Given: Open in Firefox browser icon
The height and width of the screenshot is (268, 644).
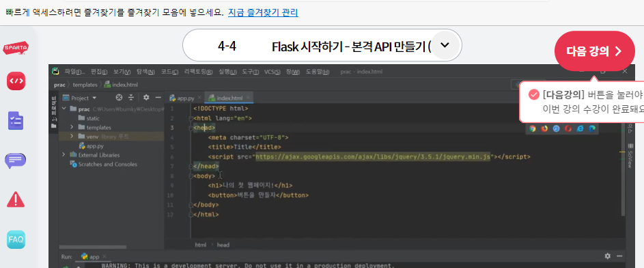Looking at the screenshot, I should point(544,129).
